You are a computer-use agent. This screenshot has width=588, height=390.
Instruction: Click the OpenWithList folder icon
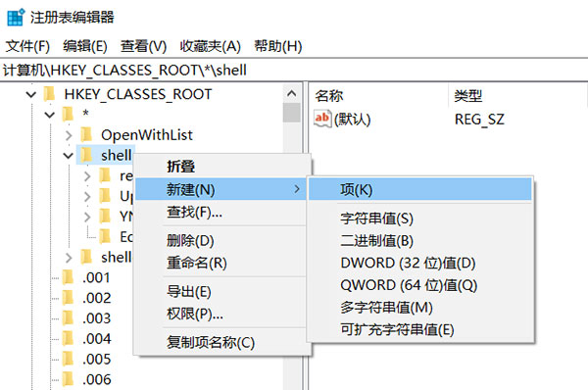(86, 134)
